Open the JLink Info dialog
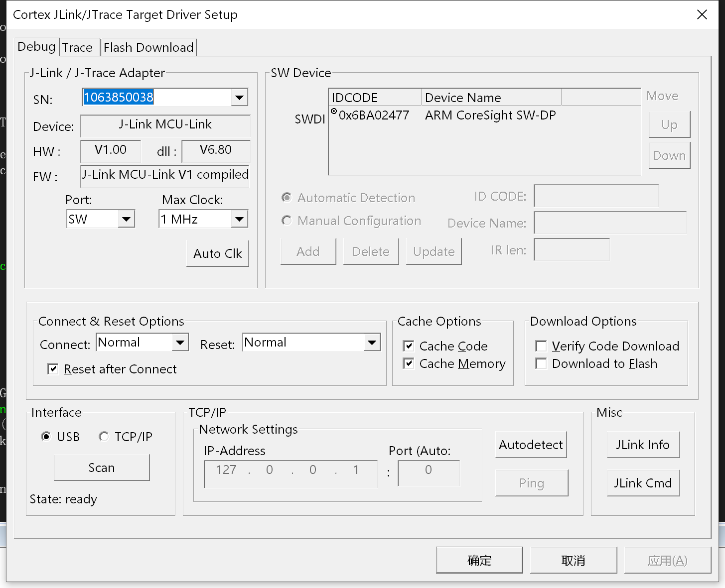The height and width of the screenshot is (588, 725). (x=643, y=445)
